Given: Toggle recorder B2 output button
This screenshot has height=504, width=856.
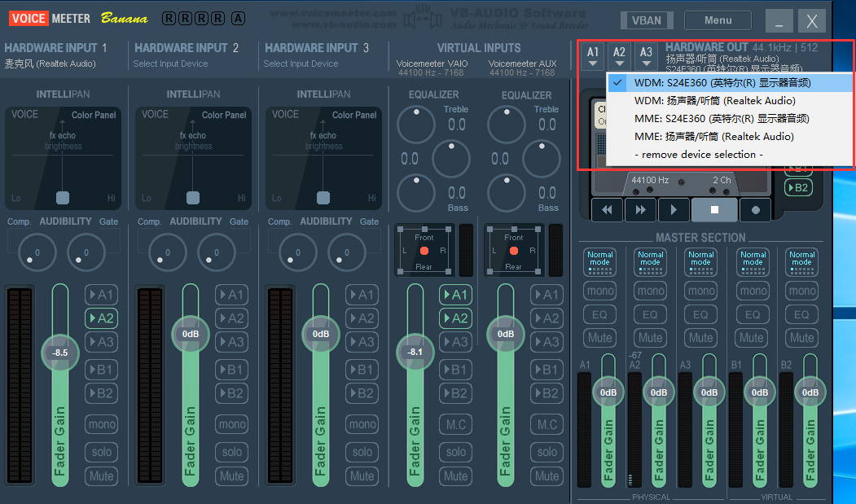Looking at the screenshot, I should coord(798,188).
